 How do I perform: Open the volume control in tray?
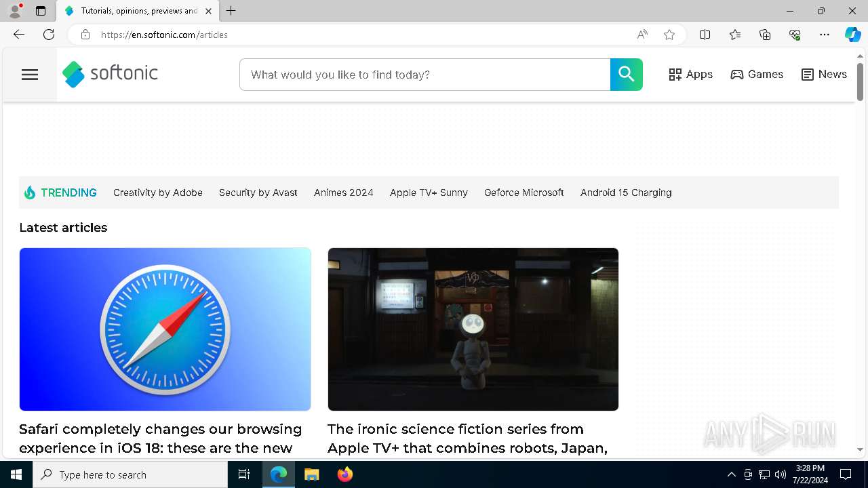[x=781, y=474]
